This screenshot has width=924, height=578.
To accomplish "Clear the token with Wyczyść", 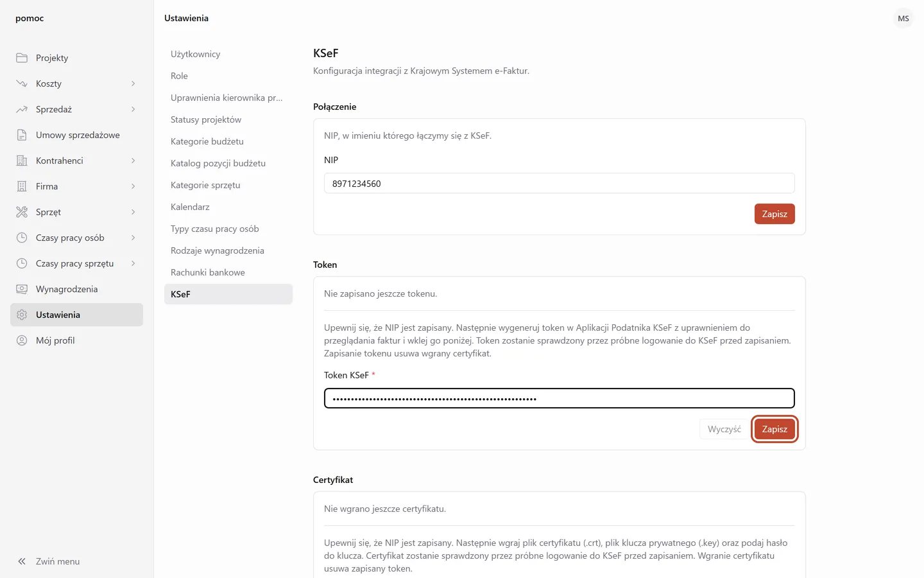I will pos(724,429).
